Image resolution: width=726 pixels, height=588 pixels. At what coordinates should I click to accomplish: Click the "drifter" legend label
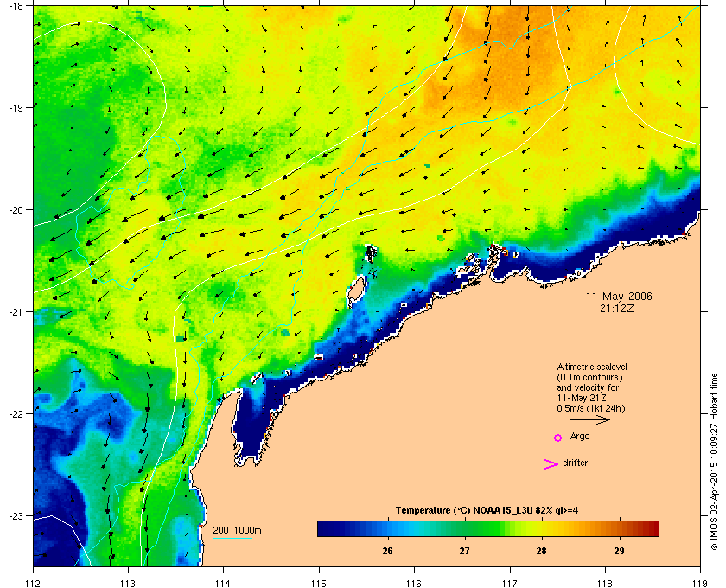(575, 463)
